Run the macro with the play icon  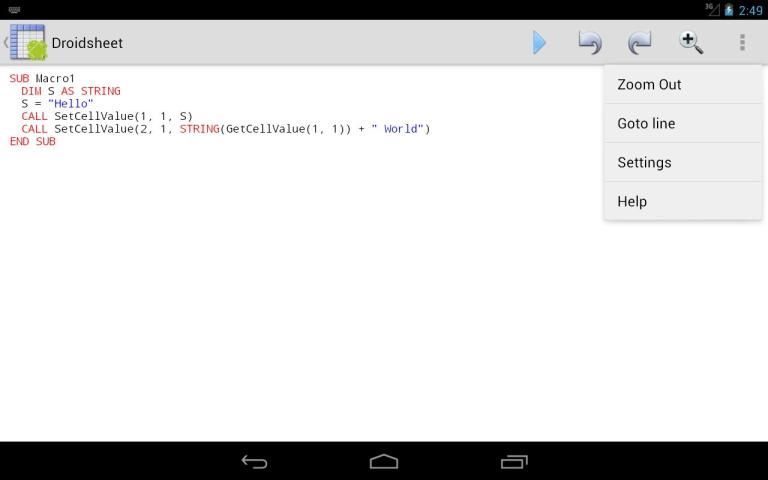tap(539, 43)
